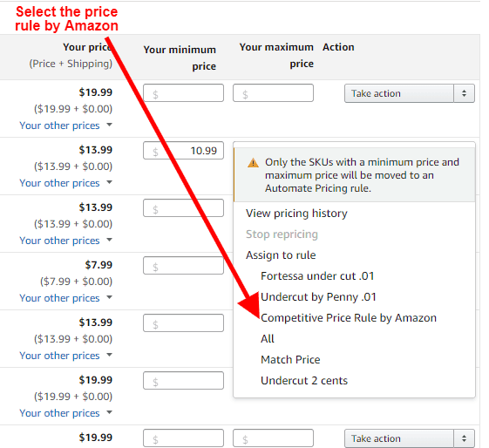Click the Assign to rule entry
The image size is (489, 448).
click(281, 255)
